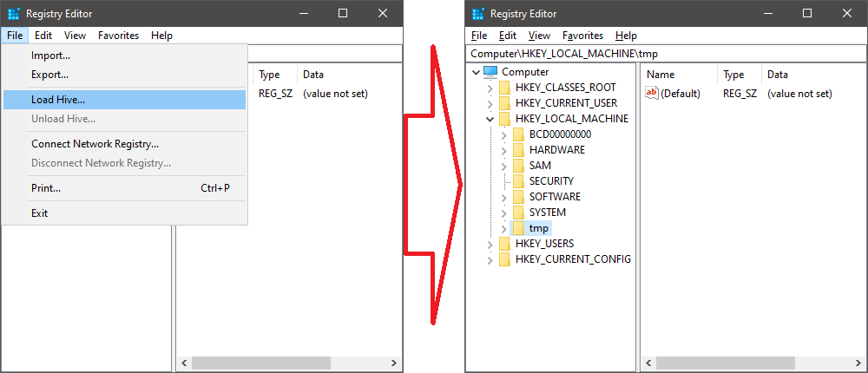Click the tmp folder icon
868x373 pixels.
coord(518,228)
